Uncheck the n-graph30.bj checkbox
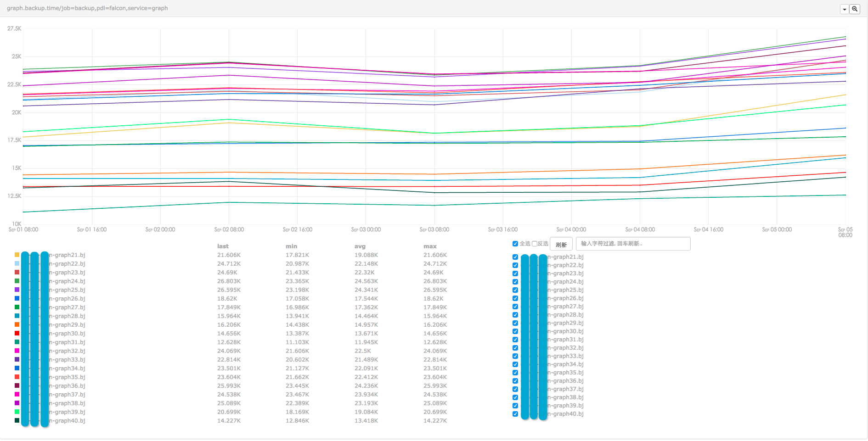The height and width of the screenshot is (441, 868). (515, 331)
